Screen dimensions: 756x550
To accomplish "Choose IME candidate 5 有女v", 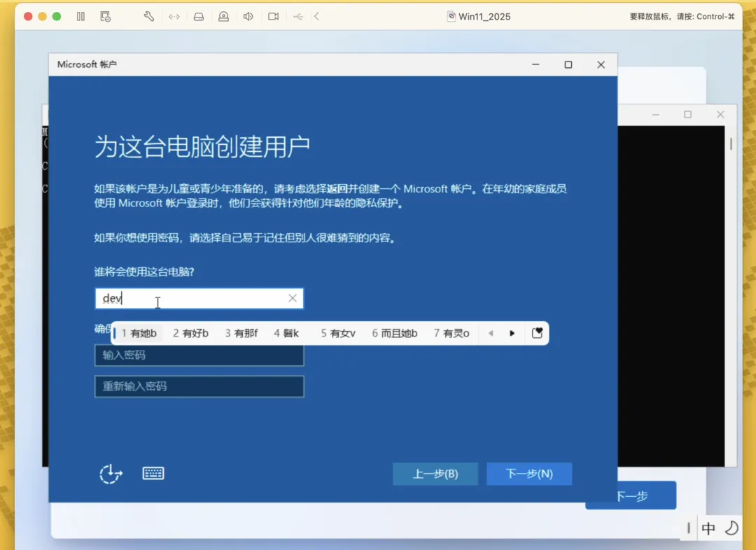I will point(339,333).
